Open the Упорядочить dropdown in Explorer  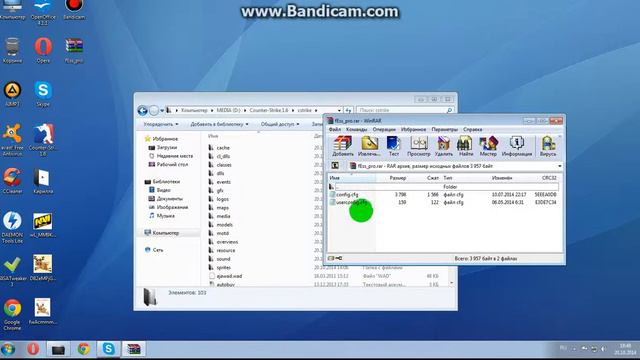pyautogui.click(x=161, y=124)
